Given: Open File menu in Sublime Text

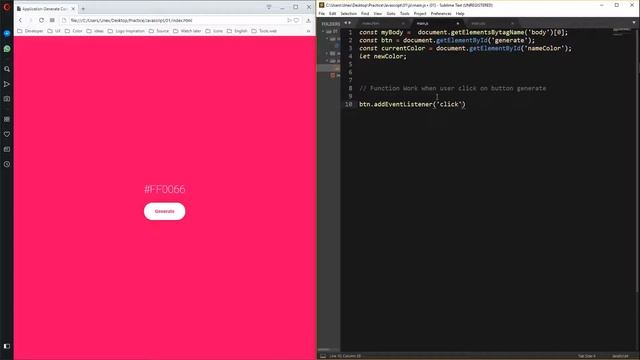Looking at the screenshot, I should [322, 13].
